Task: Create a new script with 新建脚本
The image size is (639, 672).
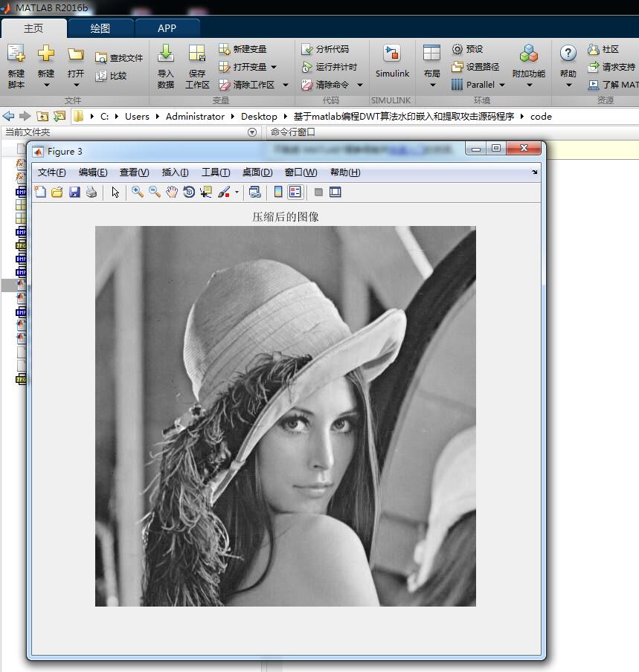Action: [16, 65]
